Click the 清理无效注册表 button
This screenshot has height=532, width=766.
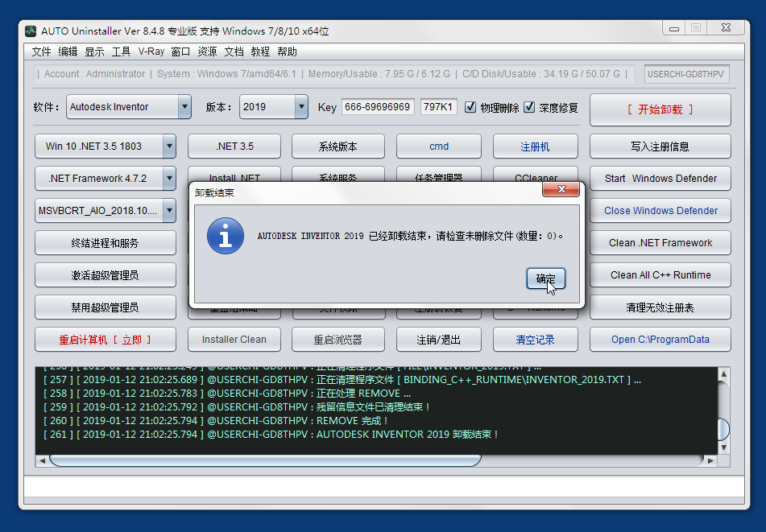point(660,307)
